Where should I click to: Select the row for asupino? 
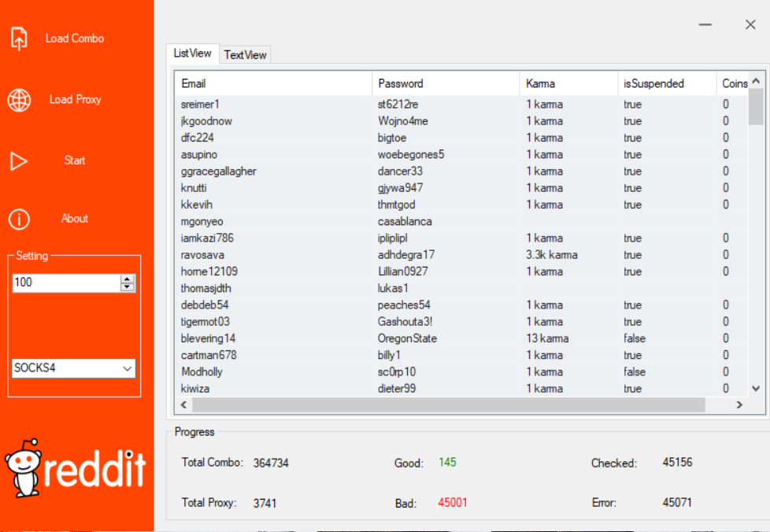pos(461,154)
